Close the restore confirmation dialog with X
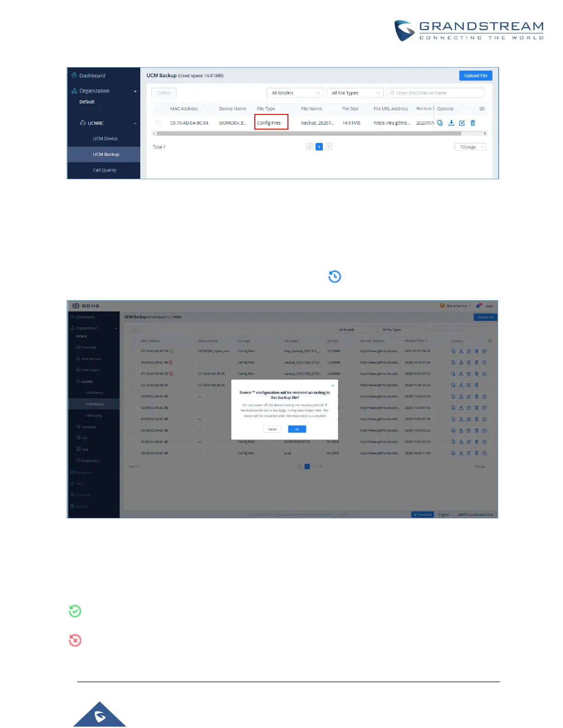Viewport: 563px width, 728px height. click(x=333, y=386)
